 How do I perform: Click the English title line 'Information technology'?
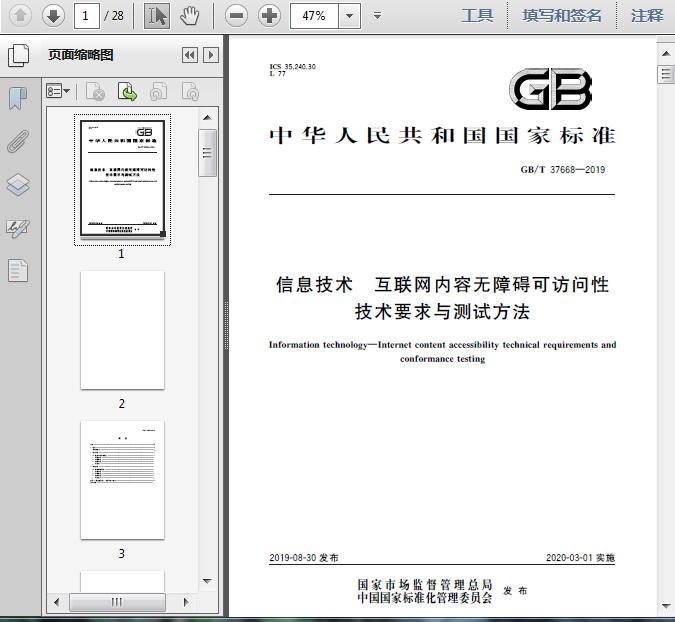click(x=443, y=345)
